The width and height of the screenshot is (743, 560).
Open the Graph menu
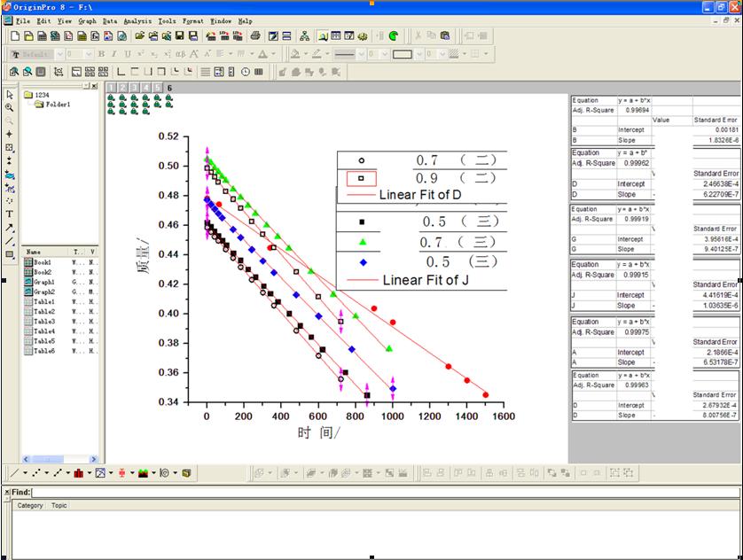point(87,20)
